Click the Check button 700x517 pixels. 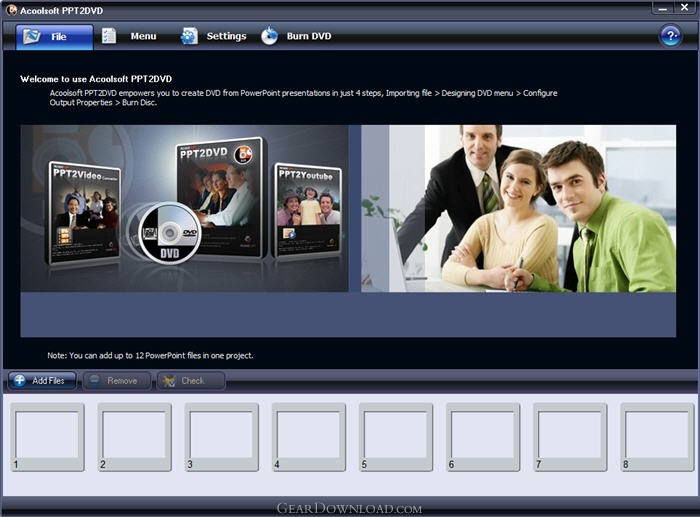coord(191,381)
